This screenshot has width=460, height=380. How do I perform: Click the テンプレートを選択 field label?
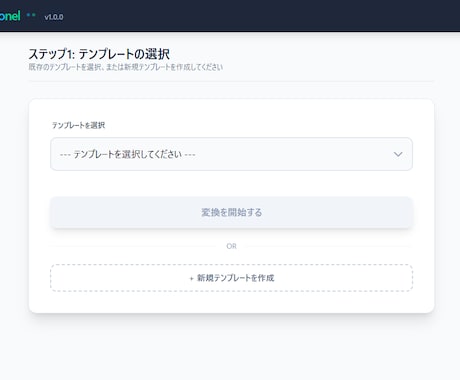(x=78, y=125)
